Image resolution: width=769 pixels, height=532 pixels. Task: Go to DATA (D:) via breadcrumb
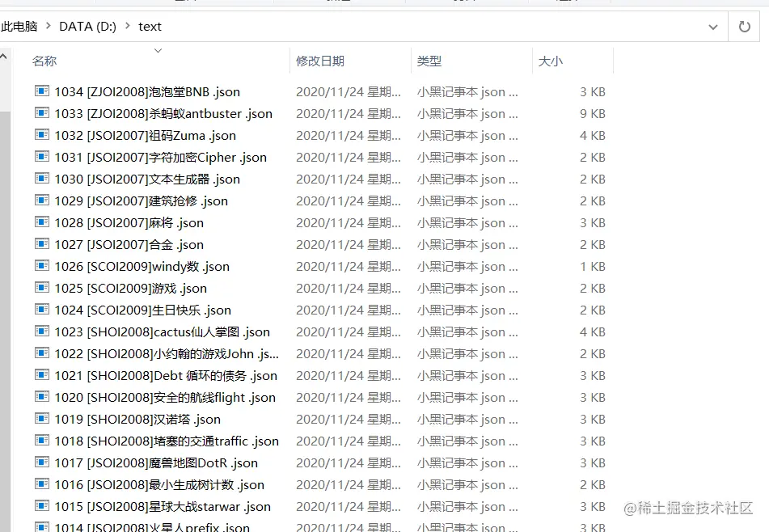point(87,26)
